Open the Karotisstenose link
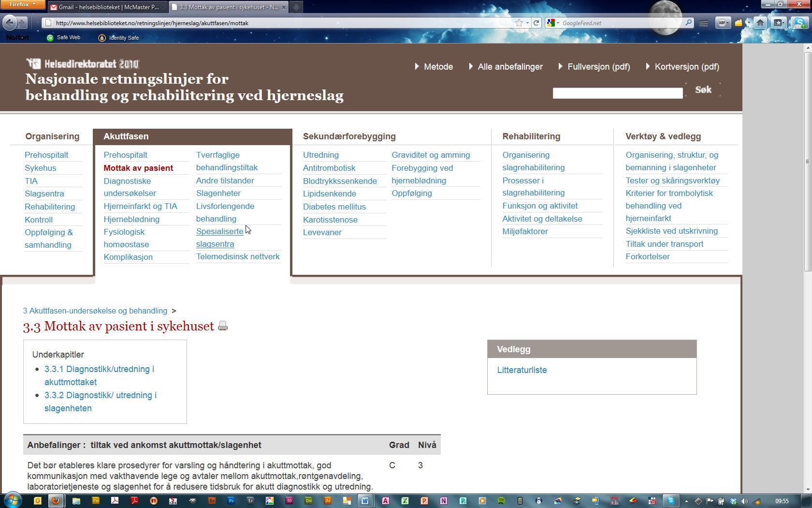This screenshot has height=508, width=812. (330, 220)
